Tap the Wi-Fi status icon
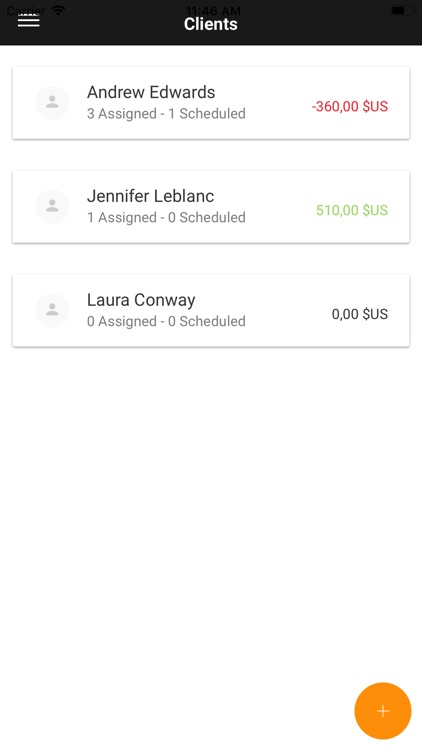The width and height of the screenshot is (422, 750). (58, 10)
